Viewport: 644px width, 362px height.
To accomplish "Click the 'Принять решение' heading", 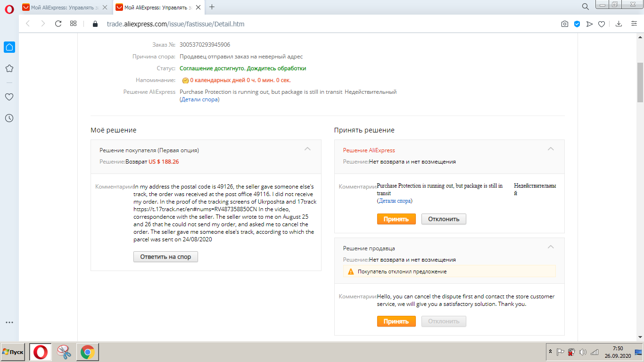I will [364, 130].
